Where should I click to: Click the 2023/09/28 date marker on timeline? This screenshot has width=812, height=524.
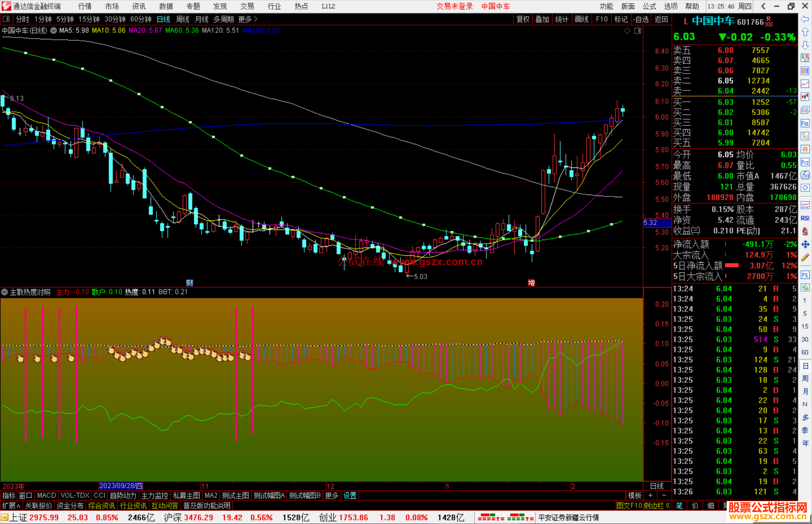coord(121,486)
